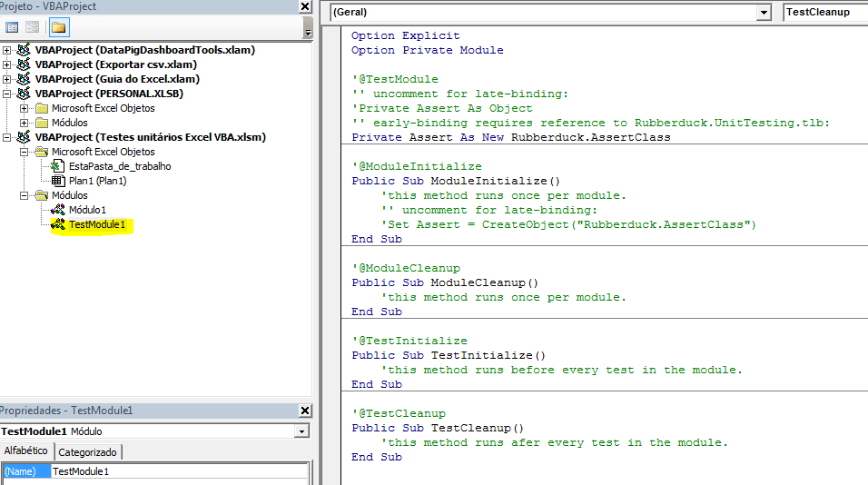Switch to the Categorizado tab

click(88, 451)
